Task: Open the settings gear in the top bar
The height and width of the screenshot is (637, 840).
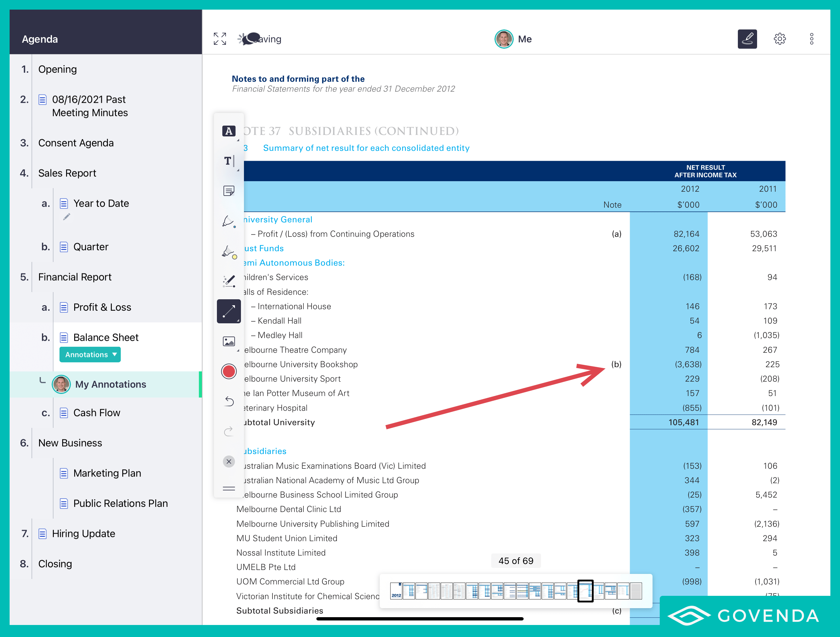Action: [x=780, y=38]
